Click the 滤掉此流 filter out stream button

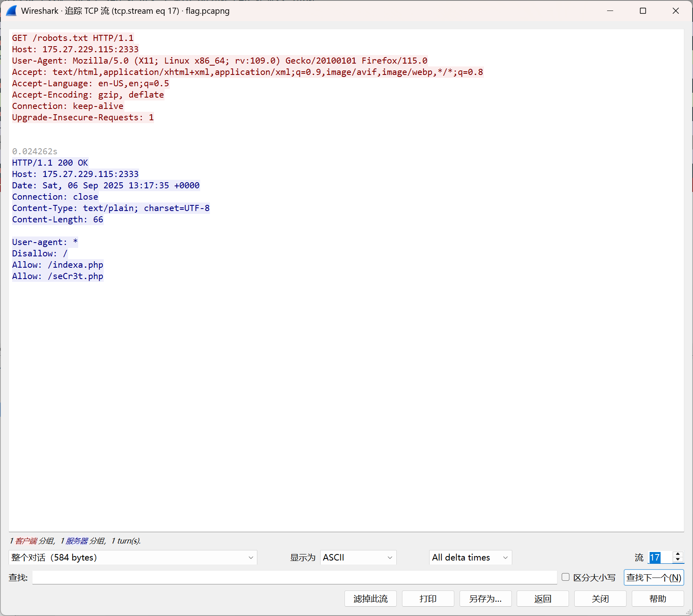point(370,599)
